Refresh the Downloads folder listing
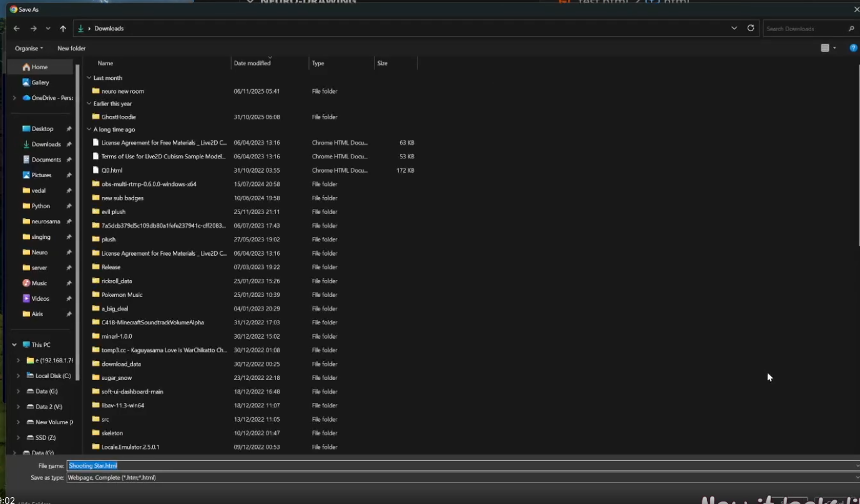This screenshot has height=504, width=860. tap(751, 28)
